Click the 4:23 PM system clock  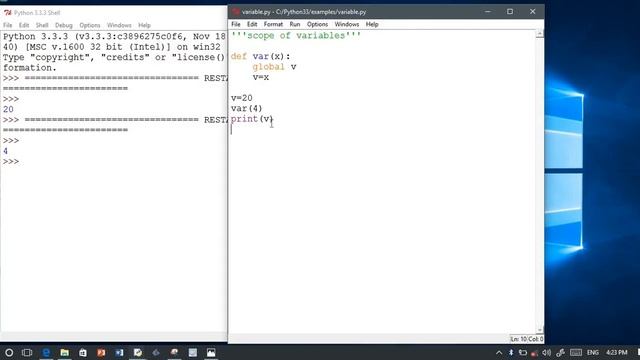click(x=616, y=353)
